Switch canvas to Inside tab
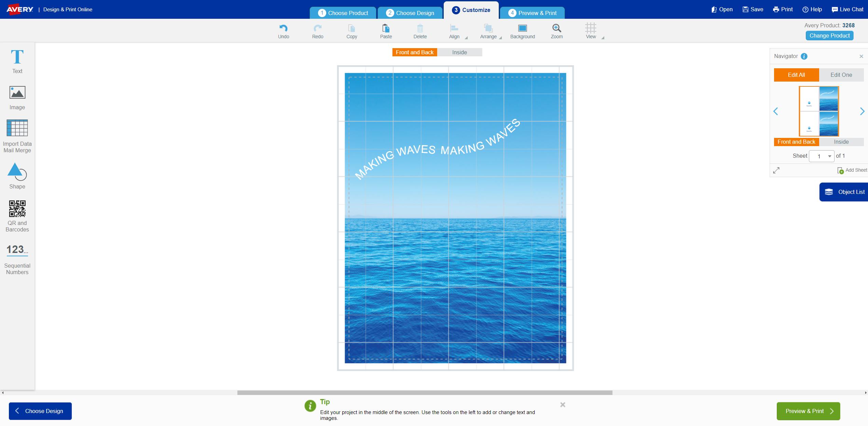 coord(459,52)
